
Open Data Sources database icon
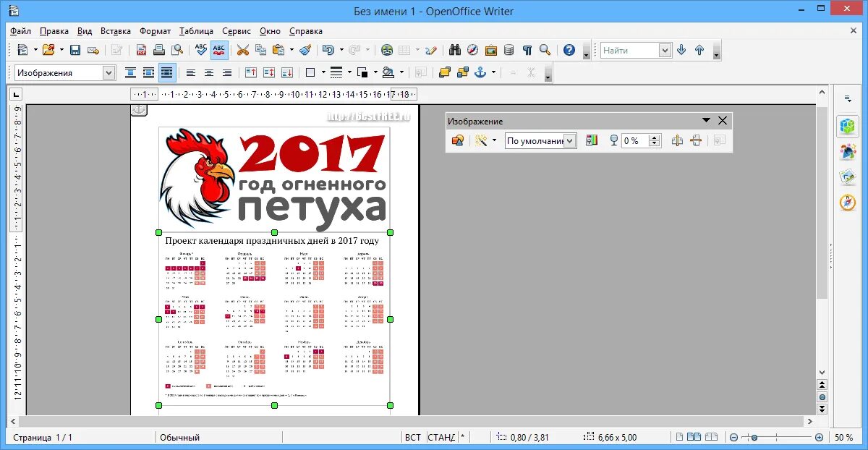(509, 50)
